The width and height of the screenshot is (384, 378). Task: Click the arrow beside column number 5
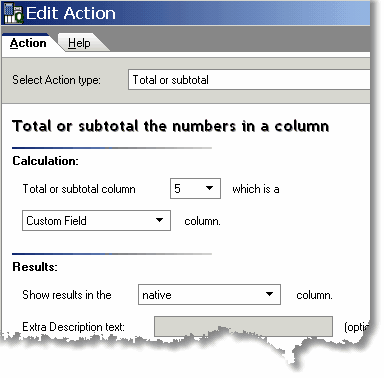(x=209, y=188)
